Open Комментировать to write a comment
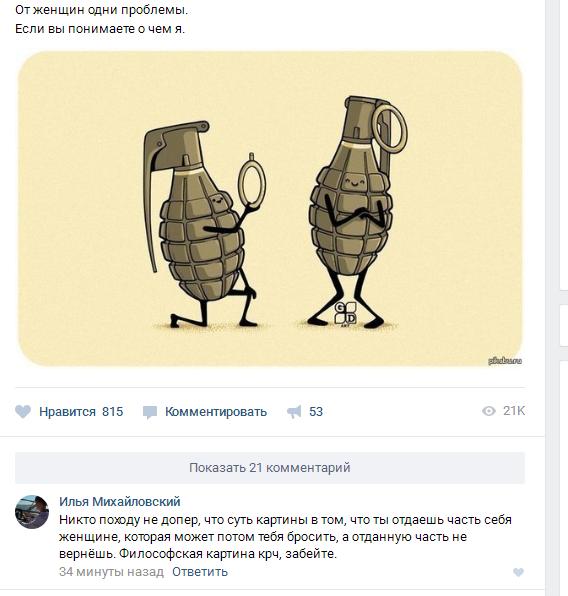568x596 pixels. coord(216,412)
